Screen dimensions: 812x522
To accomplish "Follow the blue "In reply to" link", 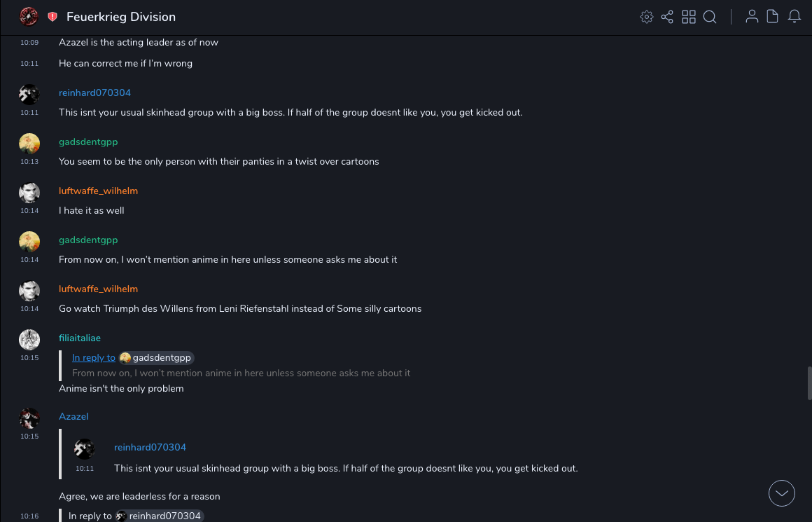I will [94, 358].
